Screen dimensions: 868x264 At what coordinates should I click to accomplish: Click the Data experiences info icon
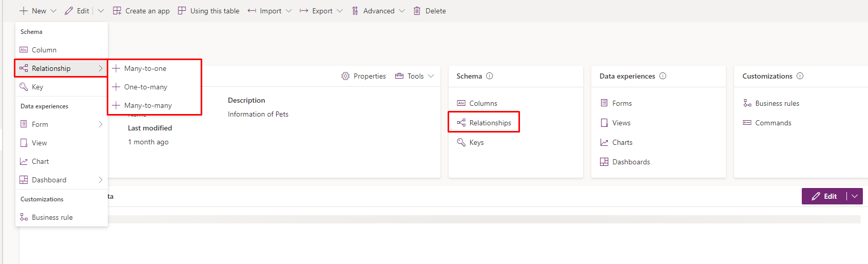click(663, 76)
